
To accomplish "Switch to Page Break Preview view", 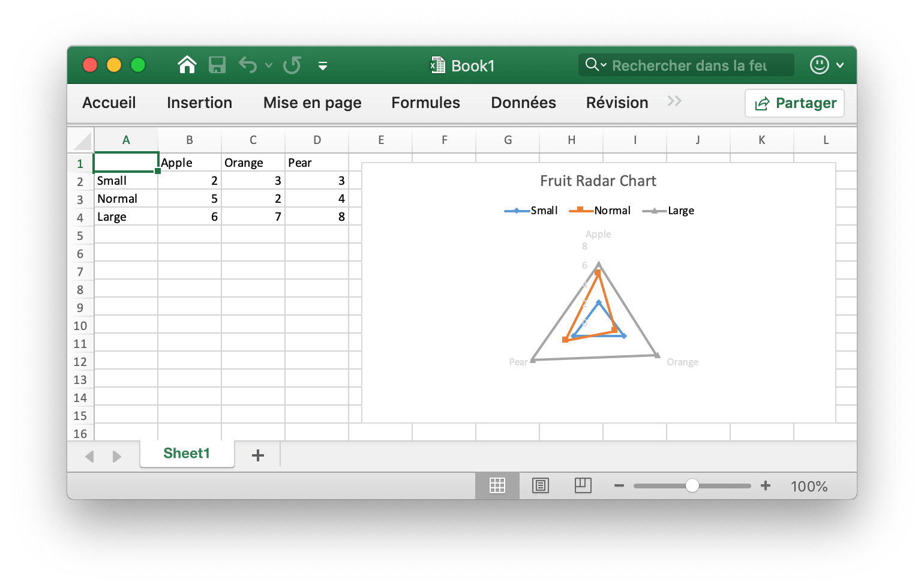I will [583, 485].
